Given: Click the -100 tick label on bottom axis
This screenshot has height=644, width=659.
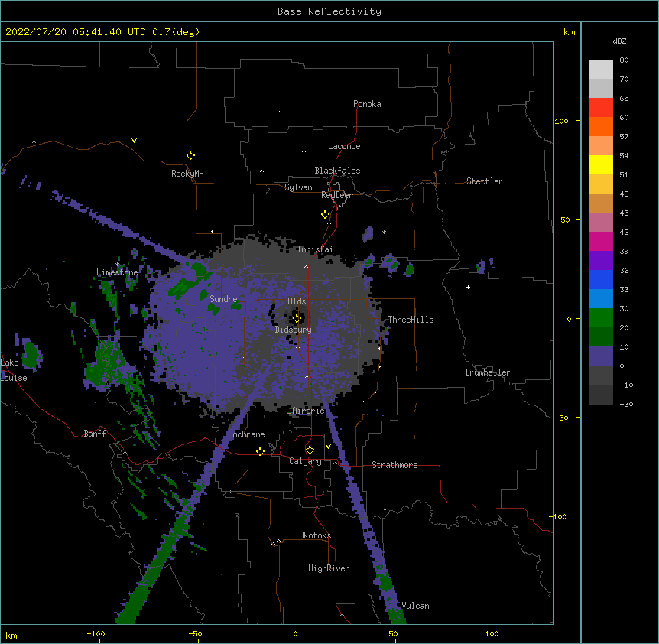Looking at the screenshot, I should click(x=96, y=633).
